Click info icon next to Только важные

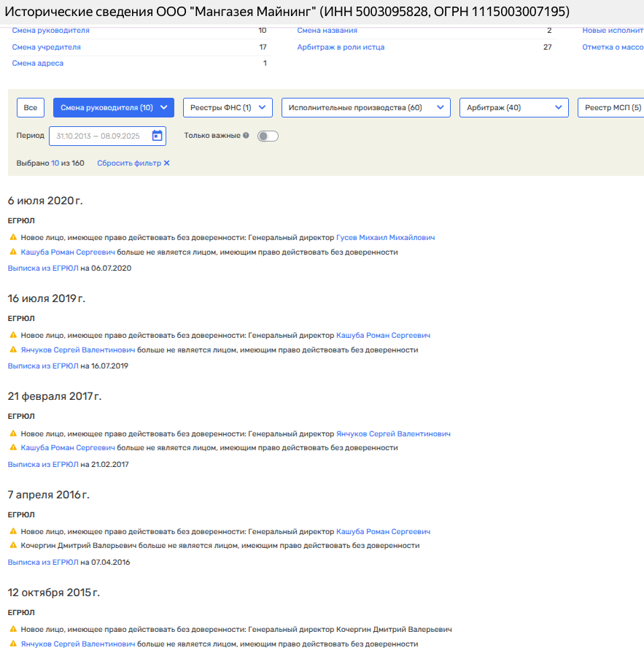(x=246, y=136)
